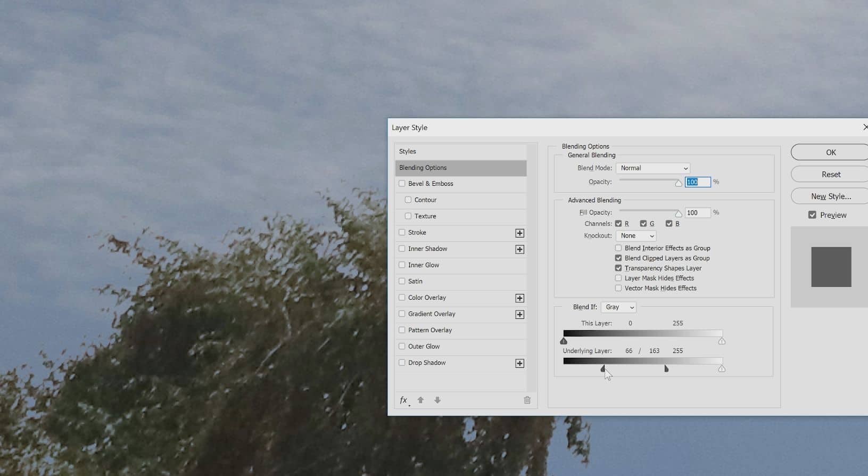Click the New Style... button
Screen dimensions: 868x476
coord(830,196)
